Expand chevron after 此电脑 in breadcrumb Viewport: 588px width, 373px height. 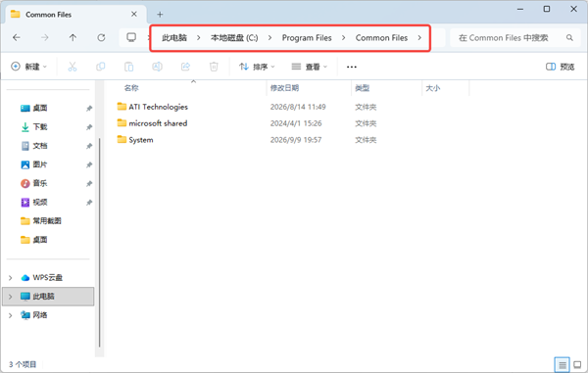click(199, 38)
